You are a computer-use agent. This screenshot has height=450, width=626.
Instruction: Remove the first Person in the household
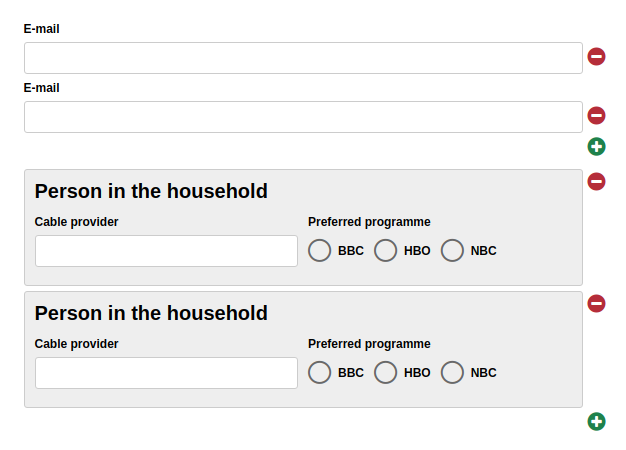[596, 181]
